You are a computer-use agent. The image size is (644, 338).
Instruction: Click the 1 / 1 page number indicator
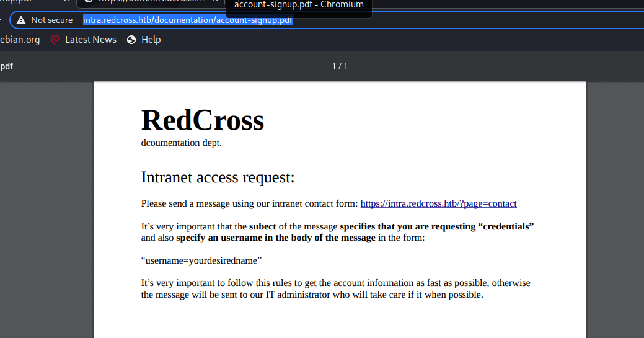340,66
